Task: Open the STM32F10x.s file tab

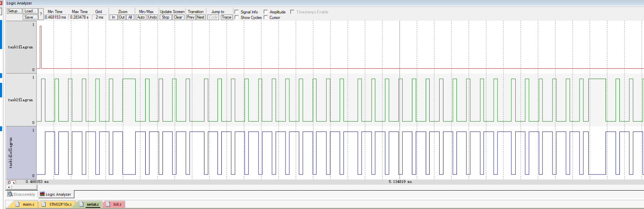Action: pos(58,204)
